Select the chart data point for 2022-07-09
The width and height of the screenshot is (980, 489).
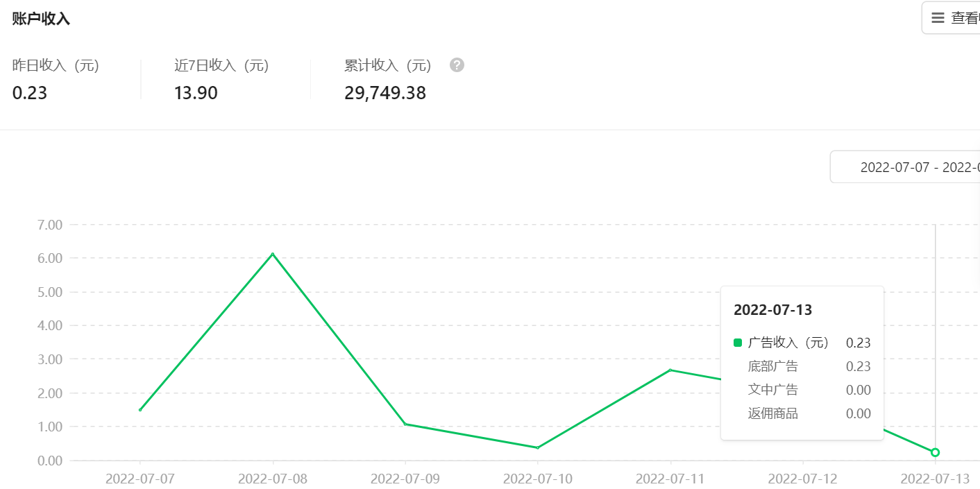[405, 424]
